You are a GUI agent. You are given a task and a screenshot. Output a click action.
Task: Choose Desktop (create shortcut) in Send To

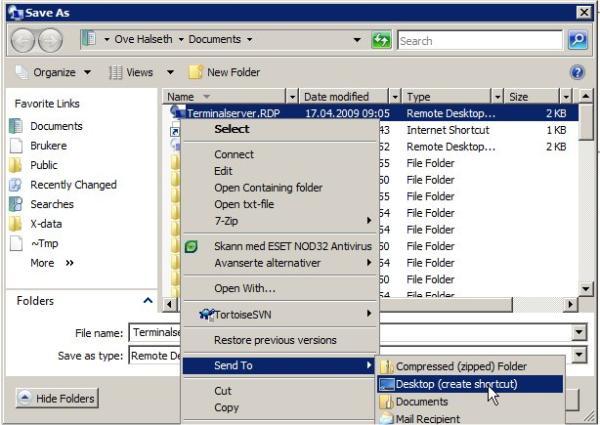[x=457, y=384]
